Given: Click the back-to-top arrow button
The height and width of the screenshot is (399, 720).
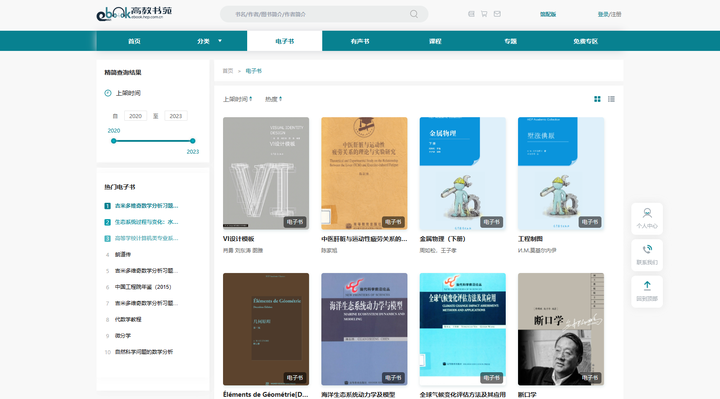Looking at the screenshot, I should 647,292.
